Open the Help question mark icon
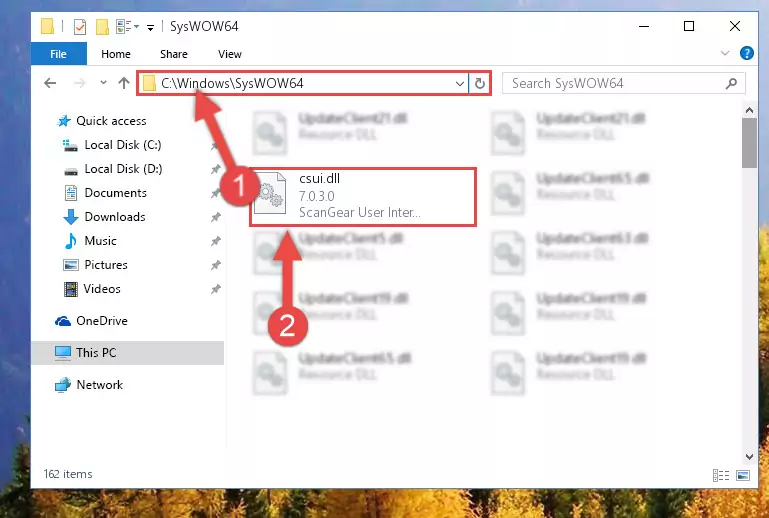Screen dimensions: 769x518 click(x=746, y=53)
